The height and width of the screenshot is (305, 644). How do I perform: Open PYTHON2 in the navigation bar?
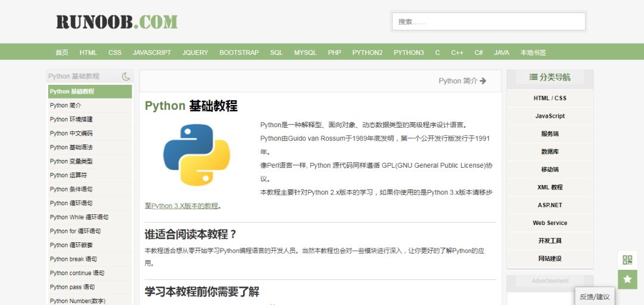click(367, 53)
